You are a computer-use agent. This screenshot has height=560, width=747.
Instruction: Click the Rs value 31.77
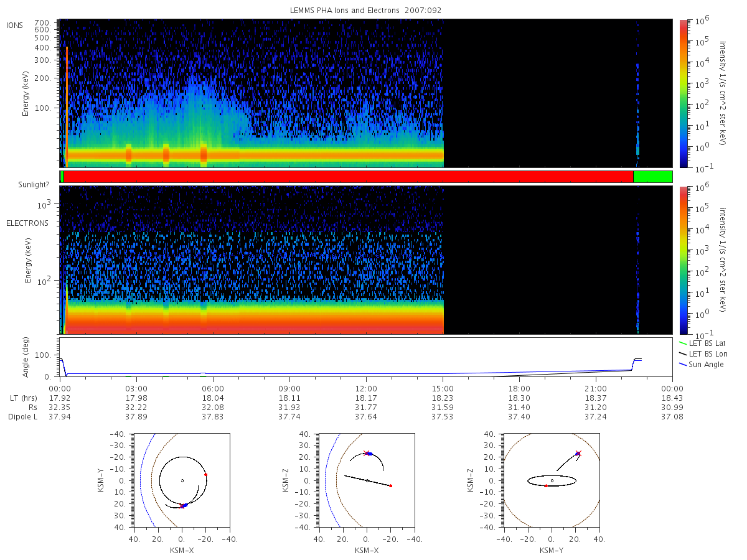pyautogui.click(x=366, y=407)
